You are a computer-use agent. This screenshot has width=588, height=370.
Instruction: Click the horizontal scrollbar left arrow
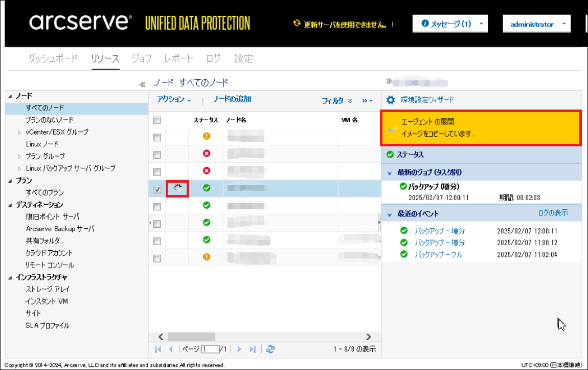click(161, 337)
